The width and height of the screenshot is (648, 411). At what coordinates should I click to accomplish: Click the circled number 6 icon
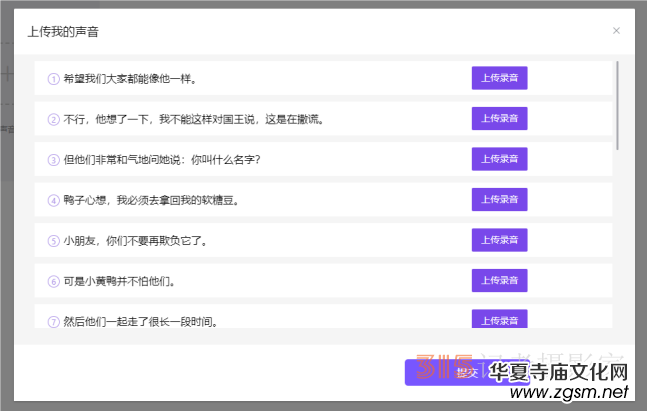click(x=54, y=281)
